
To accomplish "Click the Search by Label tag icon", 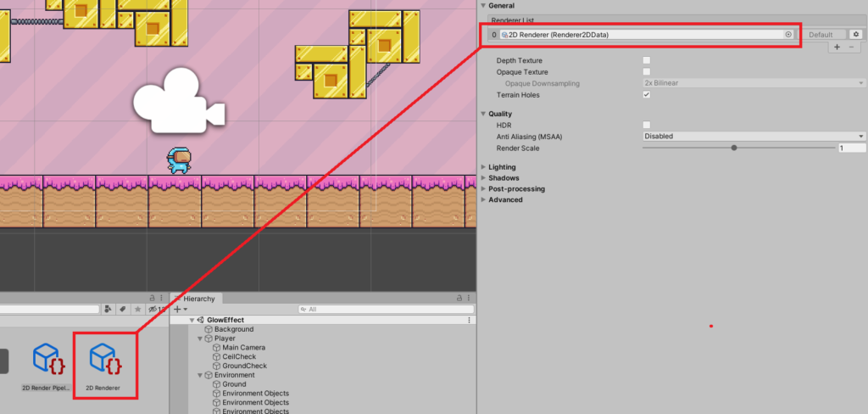I will coord(123,309).
